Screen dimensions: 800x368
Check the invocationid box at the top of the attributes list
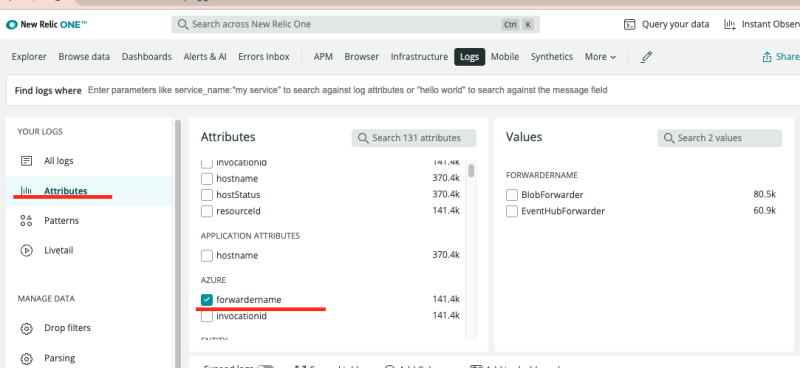coord(207,163)
